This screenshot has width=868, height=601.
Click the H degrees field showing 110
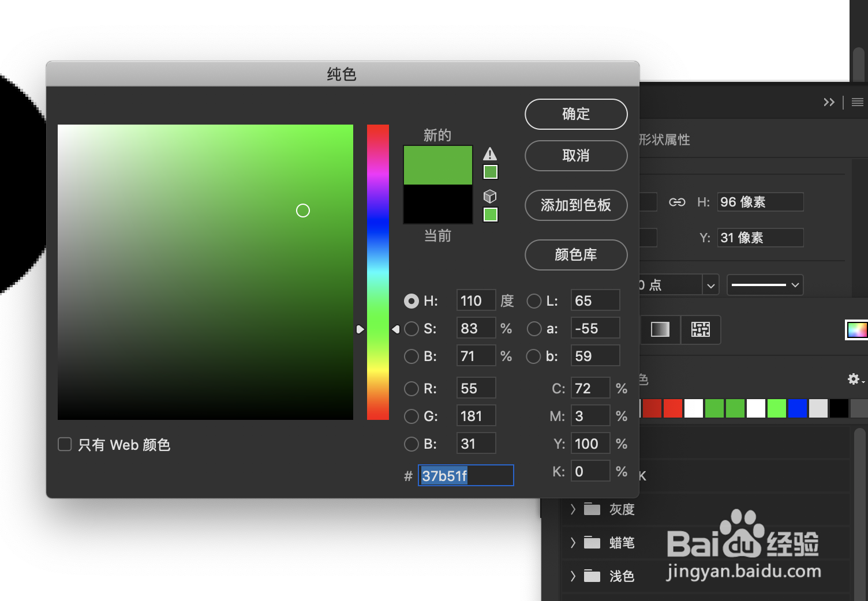[x=476, y=300]
